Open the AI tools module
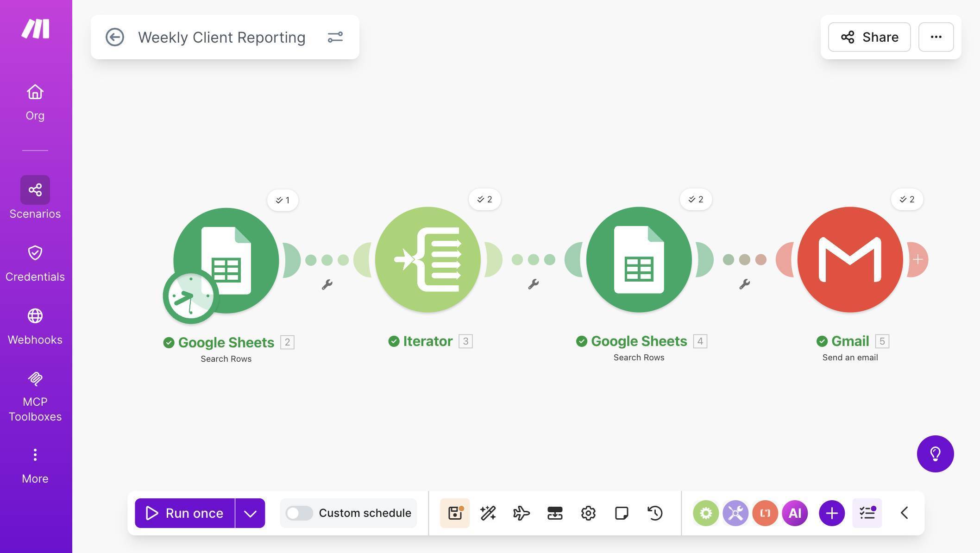 (x=795, y=513)
